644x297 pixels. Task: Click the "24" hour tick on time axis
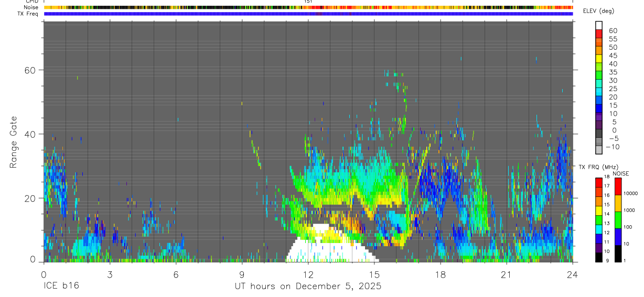pos(572,274)
